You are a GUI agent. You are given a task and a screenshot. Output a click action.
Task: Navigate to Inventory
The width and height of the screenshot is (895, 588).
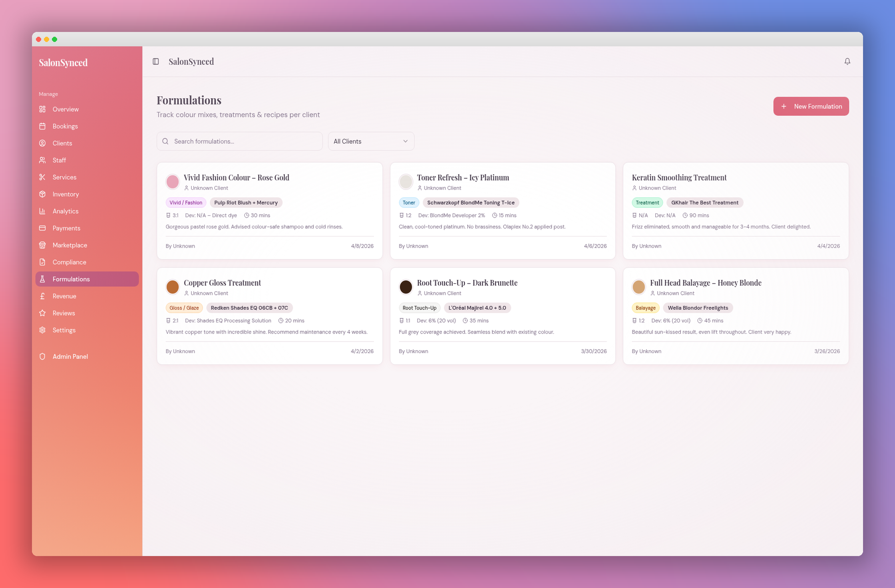[87, 194]
